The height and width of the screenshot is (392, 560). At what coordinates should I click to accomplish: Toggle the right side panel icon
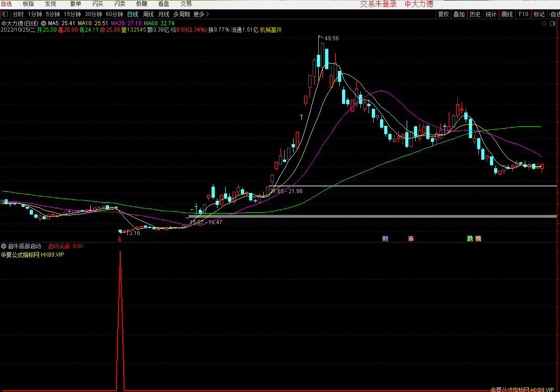pos(553,23)
